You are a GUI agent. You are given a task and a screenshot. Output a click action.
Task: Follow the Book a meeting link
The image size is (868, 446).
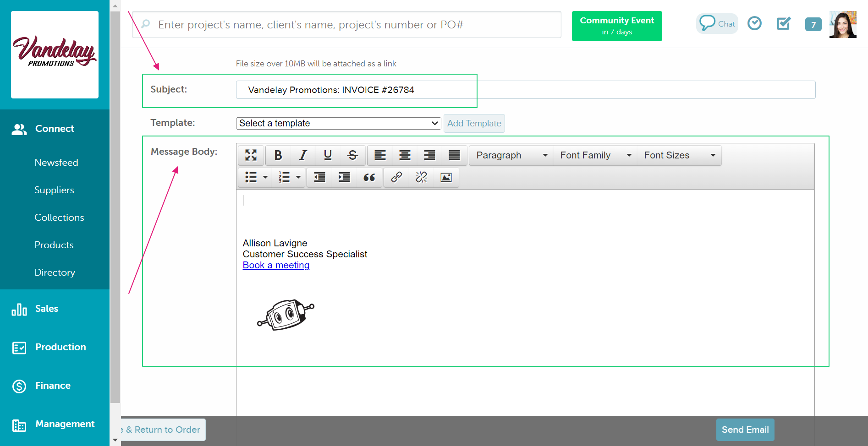276,265
